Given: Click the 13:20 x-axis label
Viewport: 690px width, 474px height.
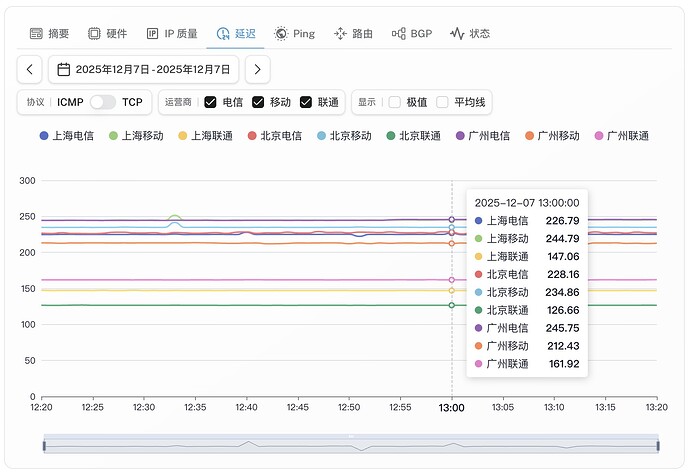Looking at the screenshot, I should click(x=657, y=408).
